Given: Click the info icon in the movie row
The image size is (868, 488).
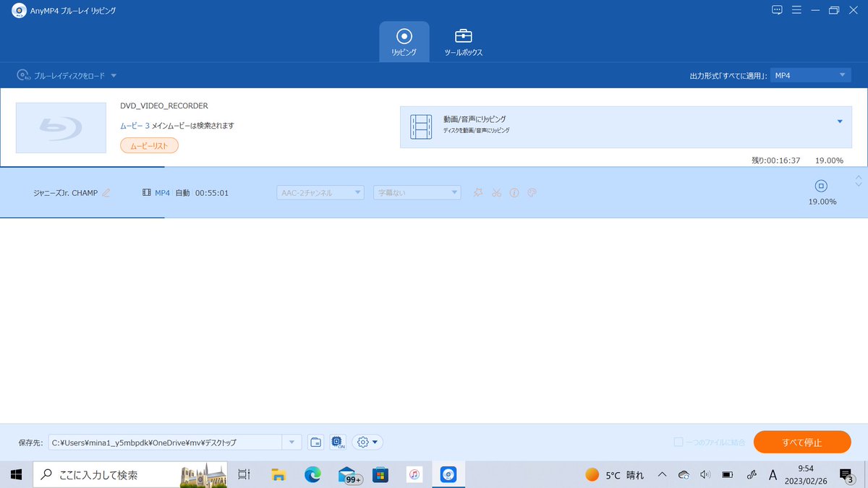Looking at the screenshot, I should 514,193.
